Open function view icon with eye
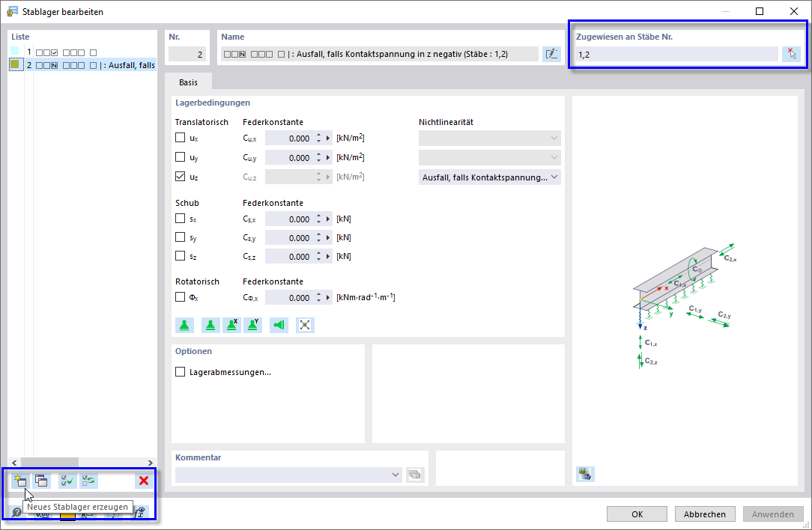Viewport: 812px width, 530px height. pyautogui.click(x=139, y=512)
